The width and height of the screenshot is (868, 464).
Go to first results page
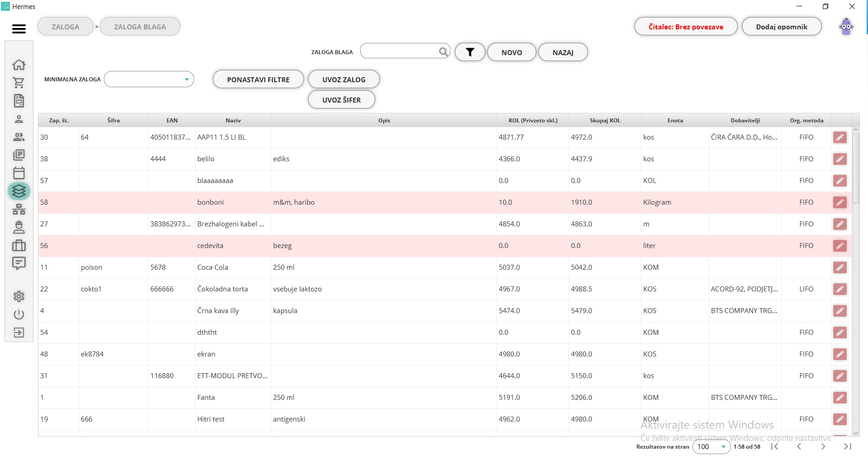(775, 446)
